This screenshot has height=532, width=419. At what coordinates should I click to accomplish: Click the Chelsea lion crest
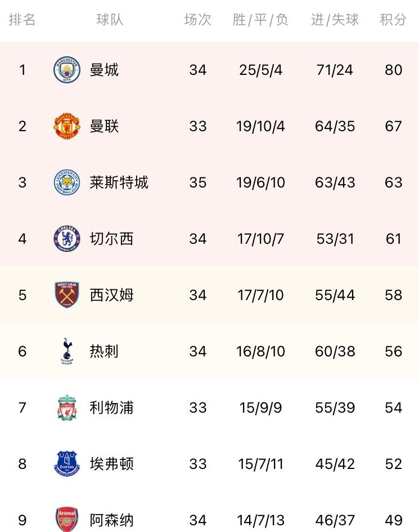[67, 239]
